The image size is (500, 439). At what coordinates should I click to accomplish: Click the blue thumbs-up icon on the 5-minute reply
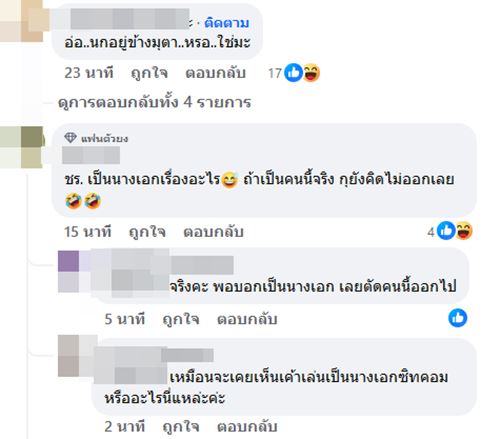tap(458, 318)
